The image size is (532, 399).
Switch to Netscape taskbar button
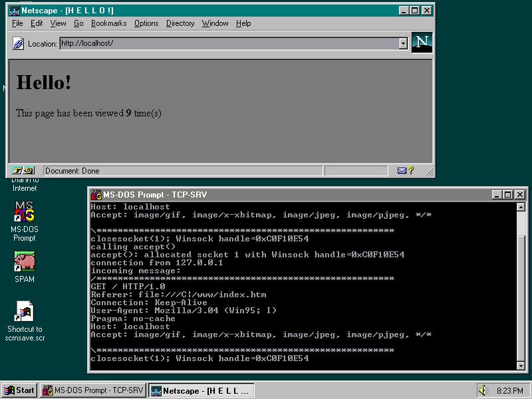201,390
